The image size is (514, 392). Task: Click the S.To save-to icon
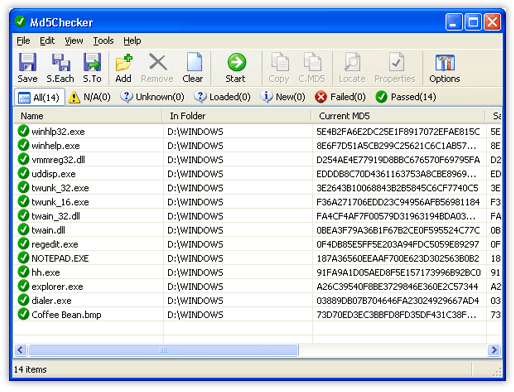(x=92, y=62)
